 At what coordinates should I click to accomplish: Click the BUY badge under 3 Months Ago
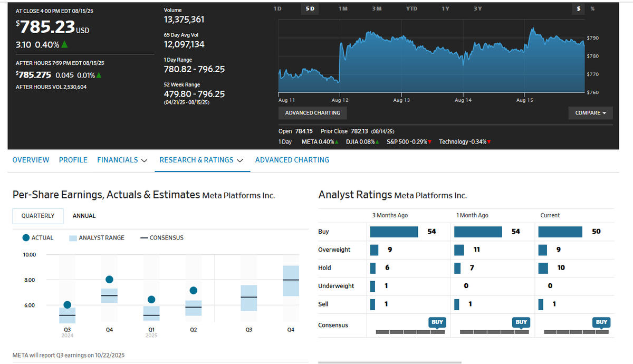tap(437, 322)
